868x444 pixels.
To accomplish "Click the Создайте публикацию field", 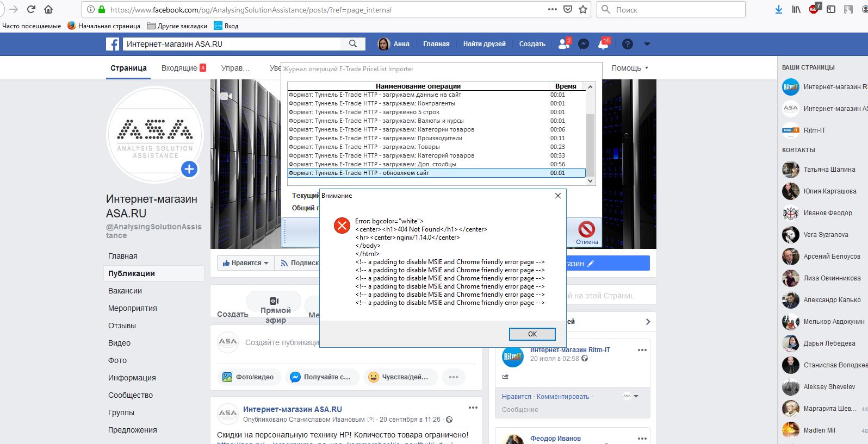I will point(282,342).
